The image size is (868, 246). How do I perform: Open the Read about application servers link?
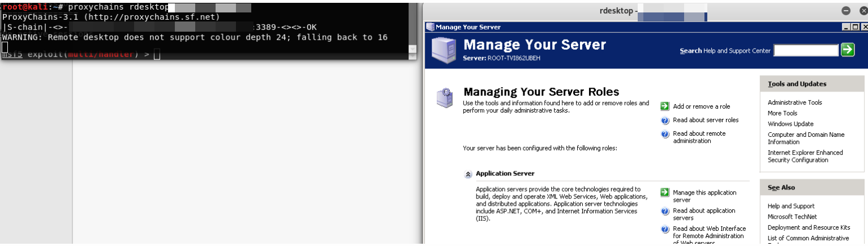coord(704,214)
